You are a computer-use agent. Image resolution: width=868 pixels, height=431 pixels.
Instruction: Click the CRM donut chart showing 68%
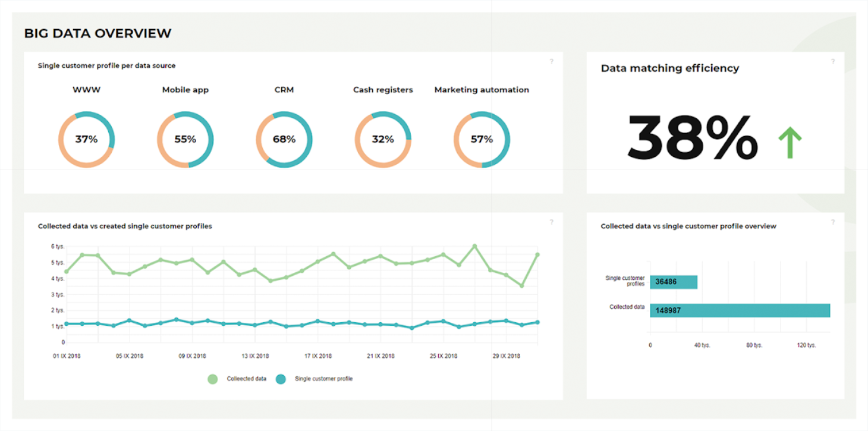pos(284,140)
